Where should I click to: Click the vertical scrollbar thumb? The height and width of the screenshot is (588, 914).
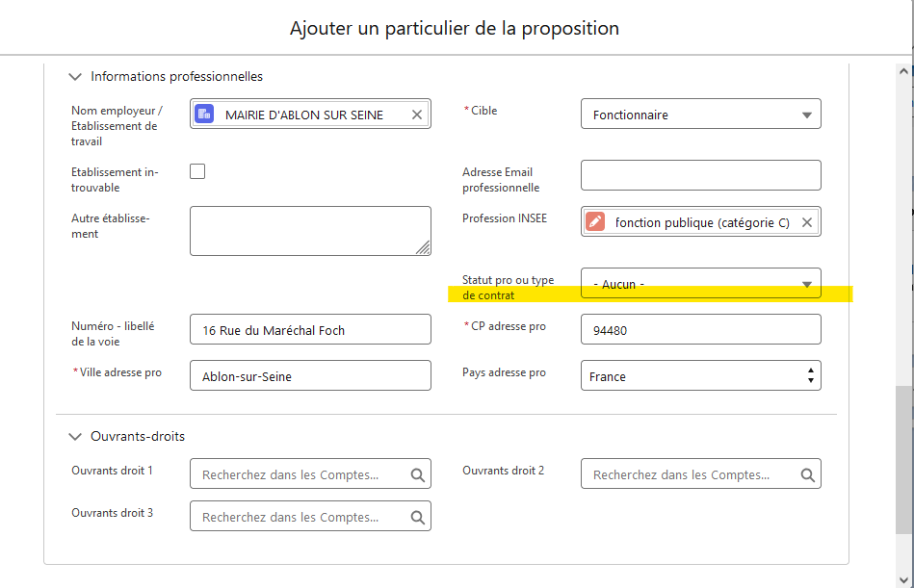[903, 459]
